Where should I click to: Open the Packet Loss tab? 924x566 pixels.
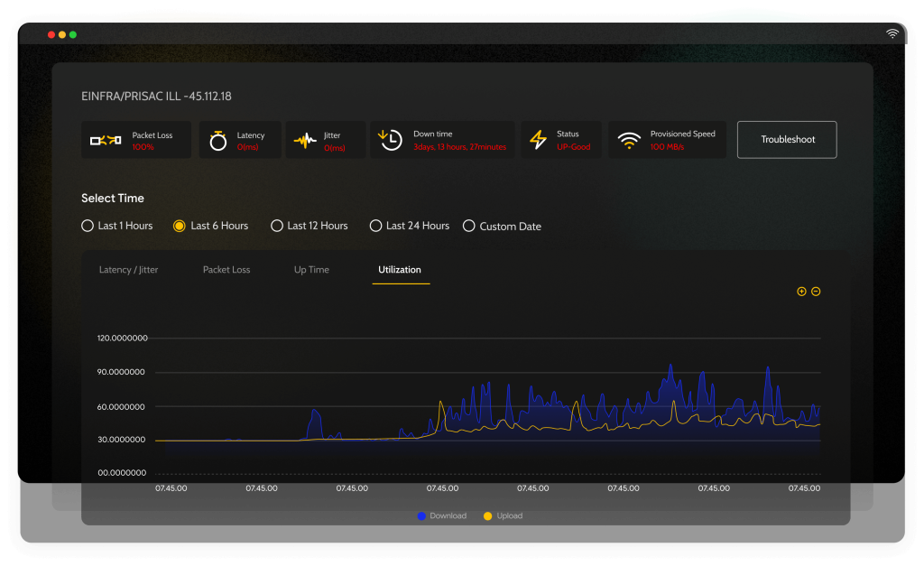tap(226, 269)
